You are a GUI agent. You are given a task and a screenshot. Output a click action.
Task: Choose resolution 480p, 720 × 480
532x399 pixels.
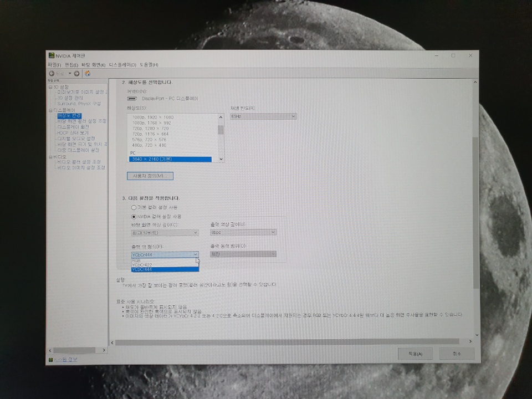click(149, 145)
